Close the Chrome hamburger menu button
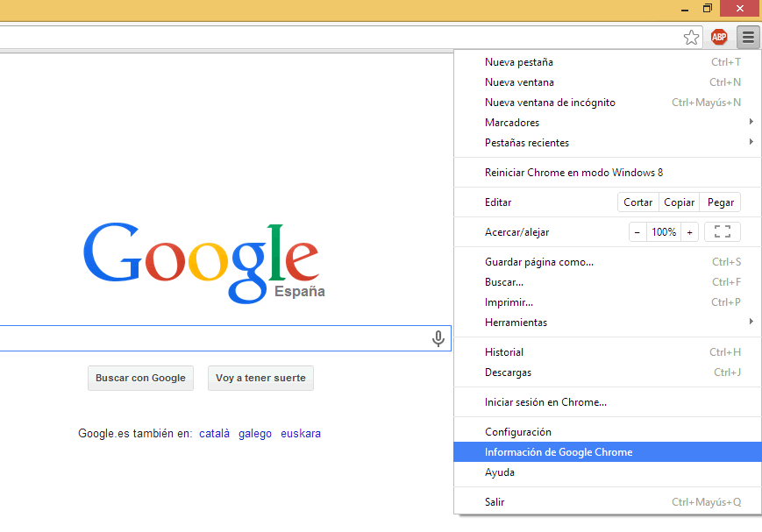762x532 pixels. tap(748, 37)
